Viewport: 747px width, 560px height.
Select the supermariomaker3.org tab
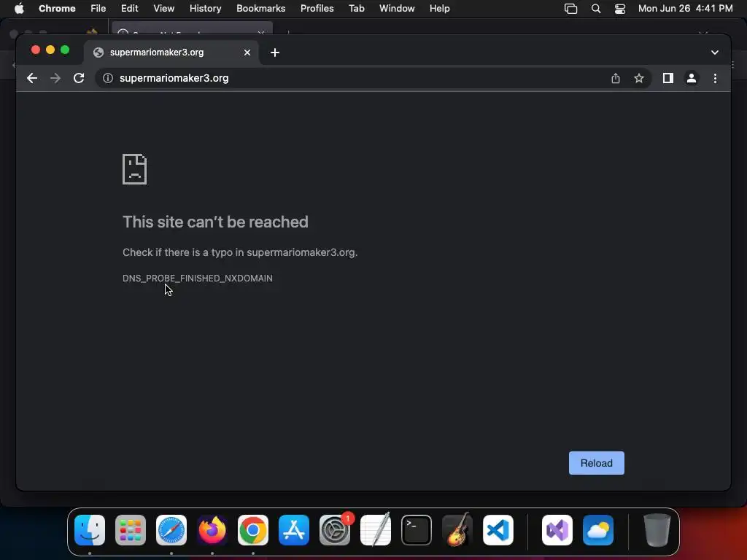[x=171, y=52]
